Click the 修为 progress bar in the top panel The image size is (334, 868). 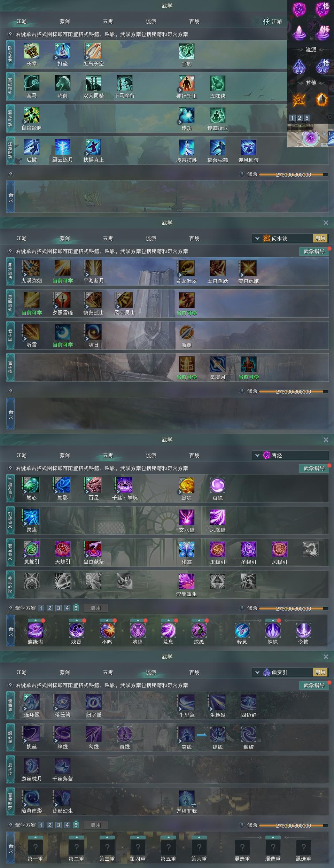(293, 175)
